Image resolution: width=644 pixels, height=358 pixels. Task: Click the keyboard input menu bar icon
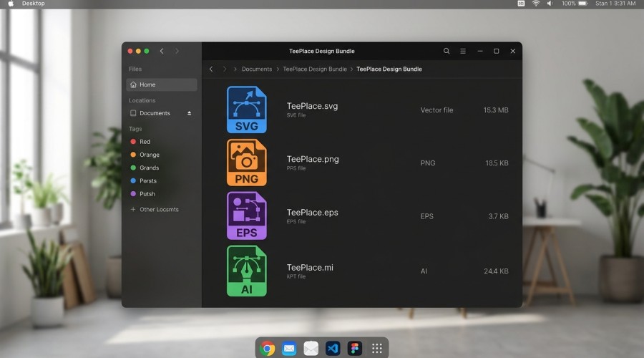click(x=521, y=4)
